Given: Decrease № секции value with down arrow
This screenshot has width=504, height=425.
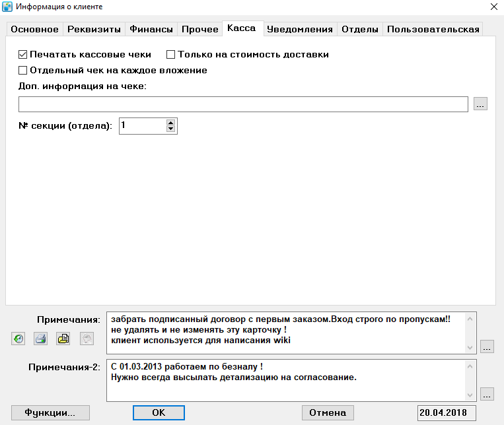Looking at the screenshot, I should coord(170,129).
